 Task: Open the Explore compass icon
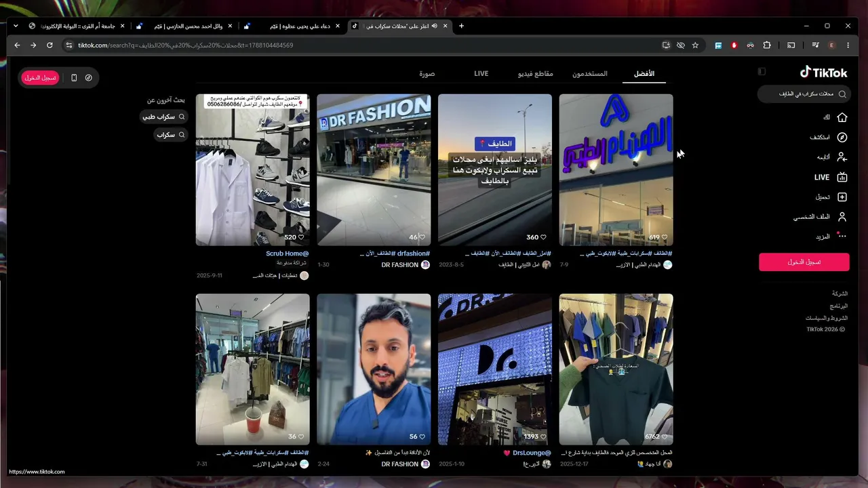point(842,137)
